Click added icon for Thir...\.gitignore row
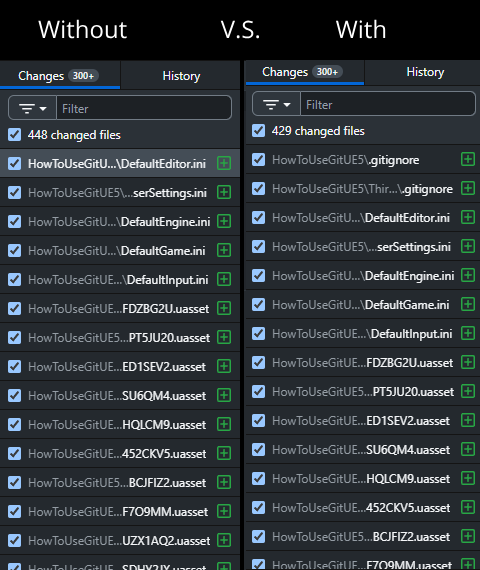The width and height of the screenshot is (480, 570). (x=468, y=188)
